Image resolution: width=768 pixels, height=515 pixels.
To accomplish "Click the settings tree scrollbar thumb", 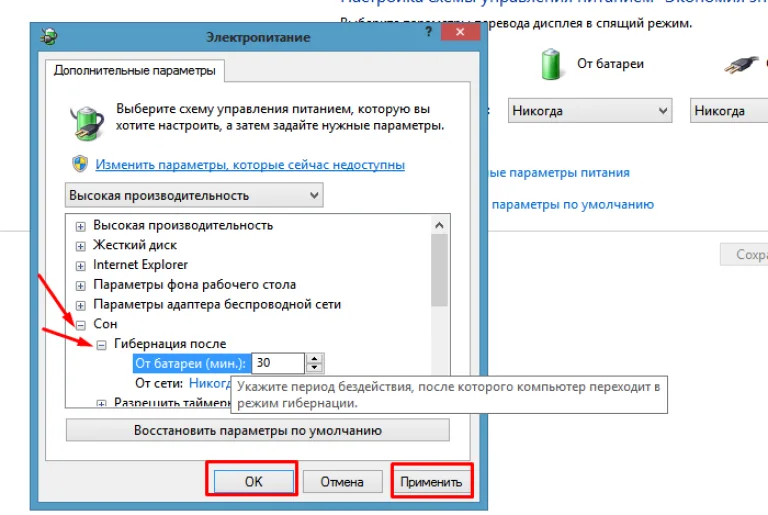I will (439, 270).
